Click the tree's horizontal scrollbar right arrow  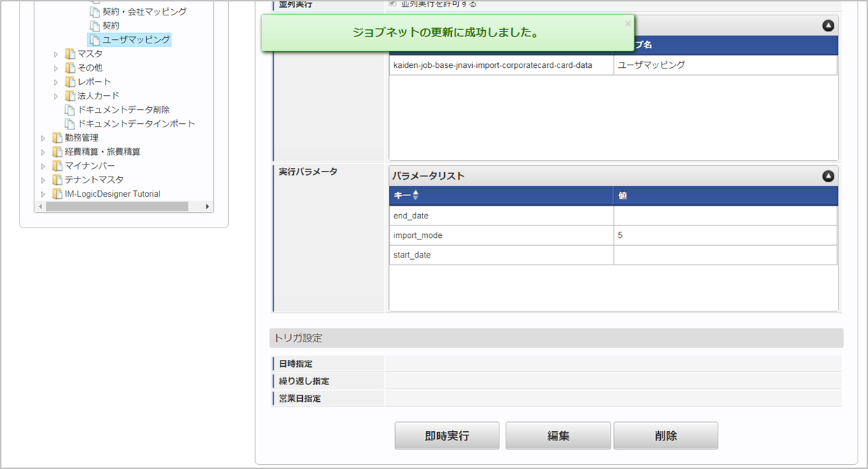pos(207,207)
